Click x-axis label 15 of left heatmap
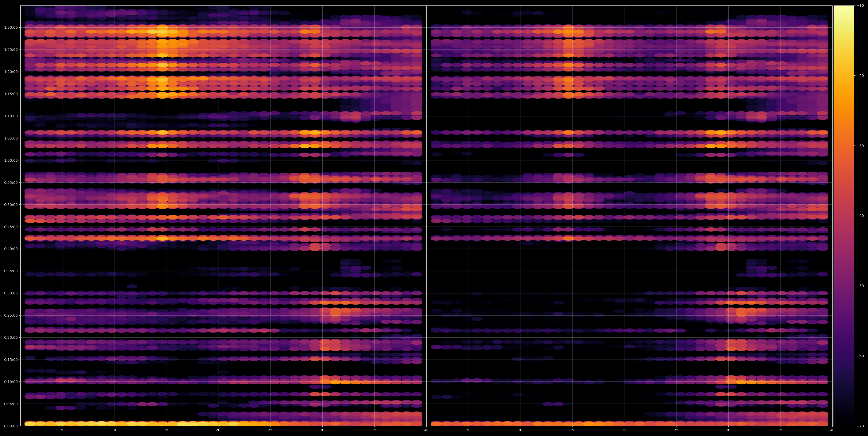 point(166,430)
